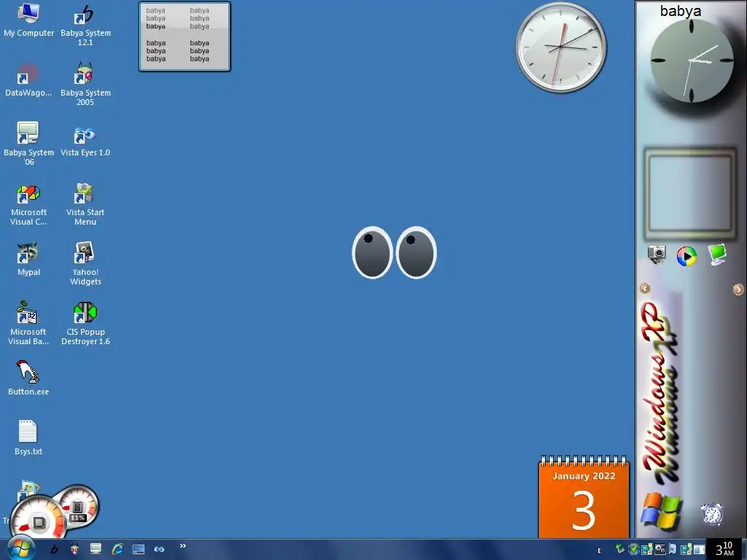Open the My Computer desktop icon
Viewport: 747px width, 560px height.
coord(28,20)
